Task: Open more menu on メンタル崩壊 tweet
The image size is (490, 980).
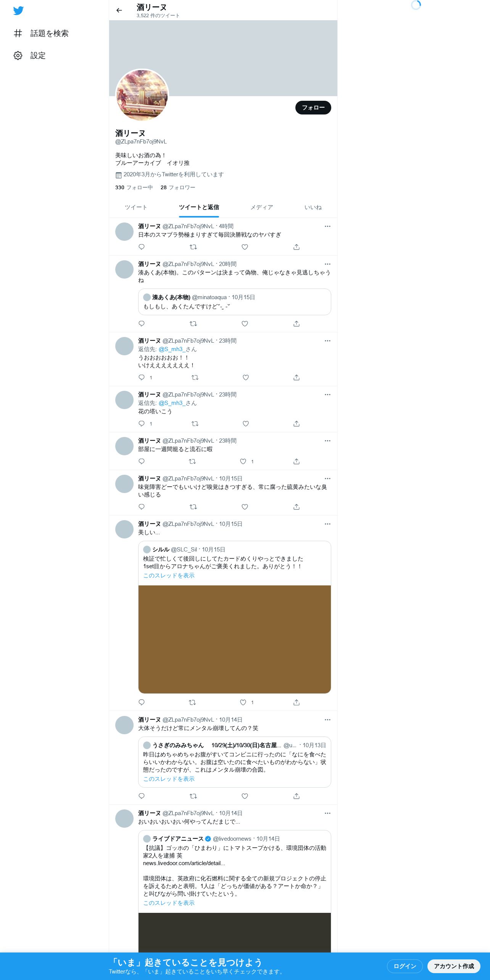Action: 327,720
